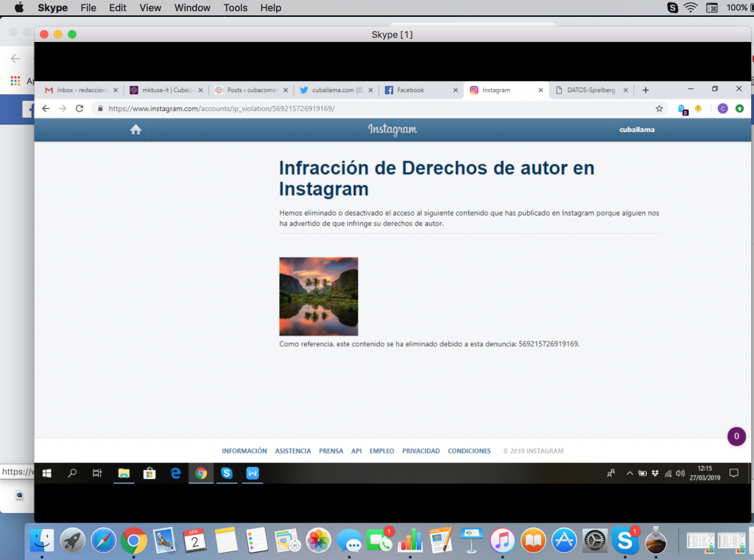This screenshot has width=754, height=560.
Task: Click the ASISTENCIA footer link
Action: pyautogui.click(x=293, y=451)
